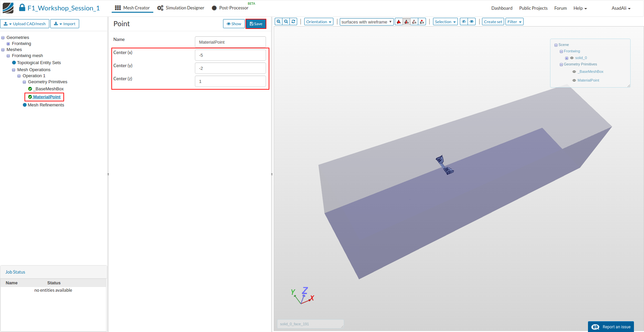
Task: Open Public Projects
Action: pos(533,8)
